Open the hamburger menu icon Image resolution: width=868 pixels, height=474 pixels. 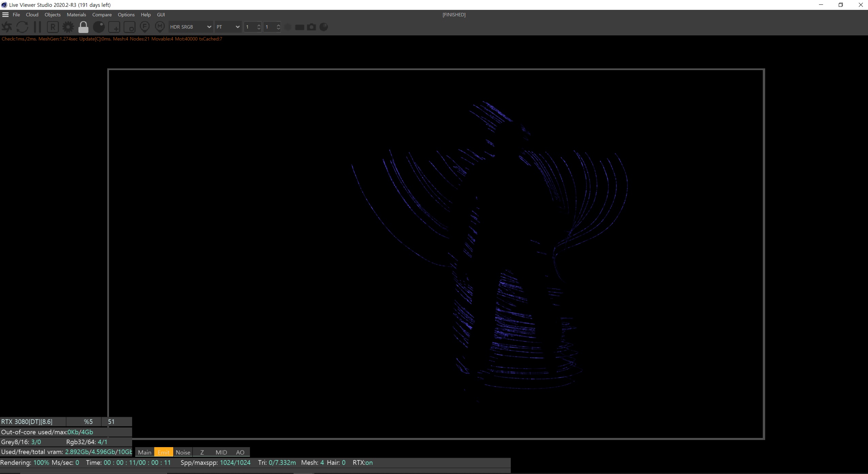(5, 15)
